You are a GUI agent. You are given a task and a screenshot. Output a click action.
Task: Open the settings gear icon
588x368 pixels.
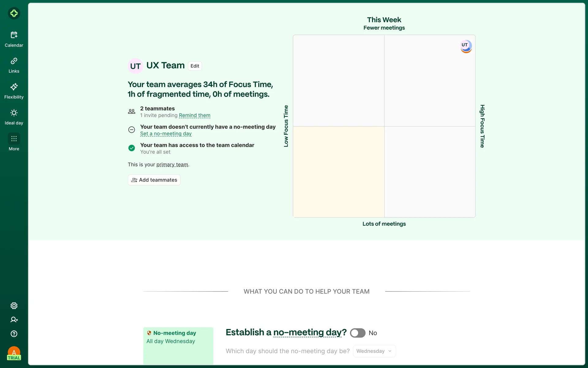(x=14, y=306)
